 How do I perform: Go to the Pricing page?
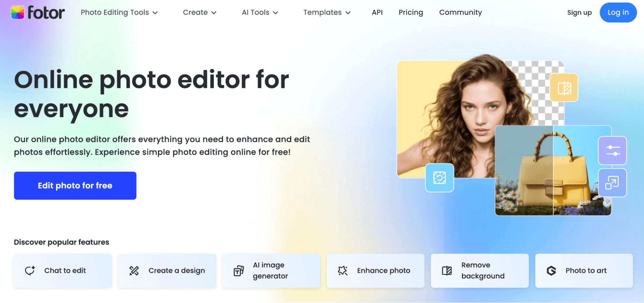coord(411,13)
